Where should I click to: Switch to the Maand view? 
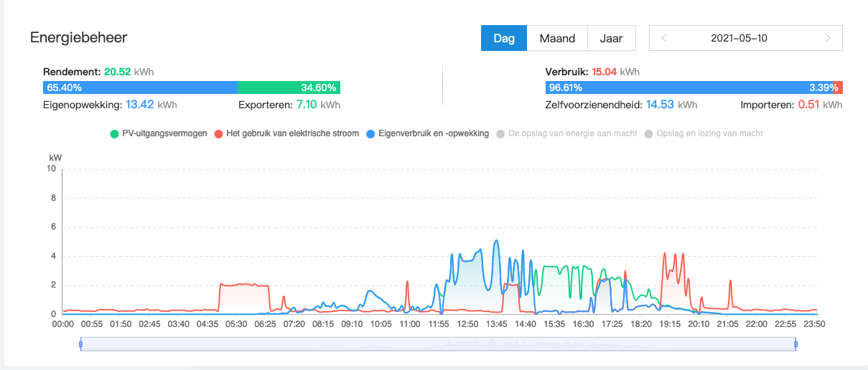(x=557, y=38)
